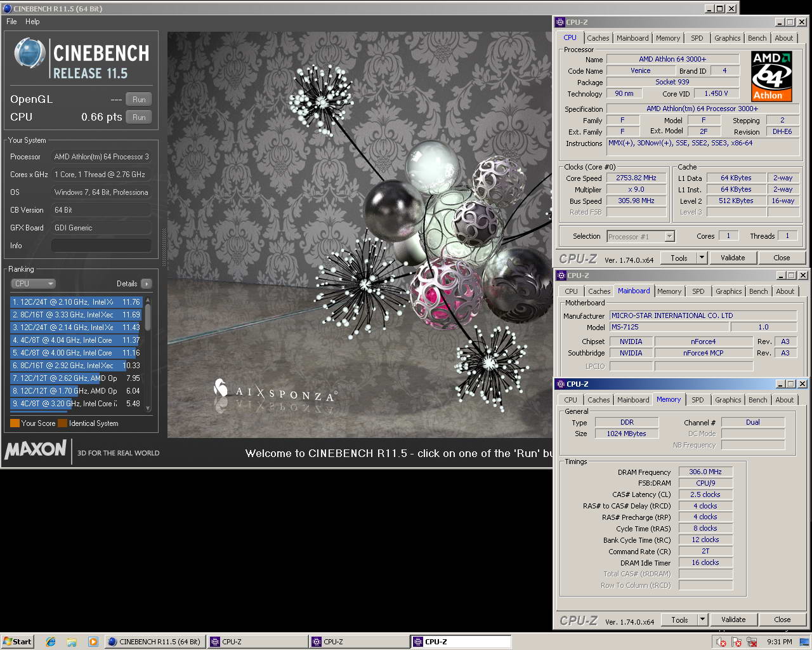The image size is (812, 650).
Task: Click the CAS# Latency value 2.5 clocks
Action: (x=705, y=495)
